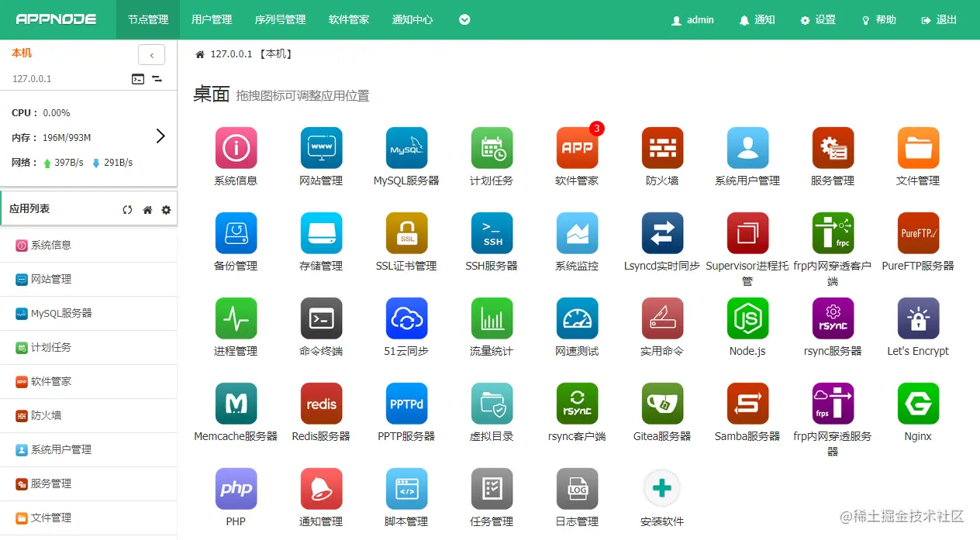
Task: Open the SSH服务器 app icon
Action: [492, 233]
